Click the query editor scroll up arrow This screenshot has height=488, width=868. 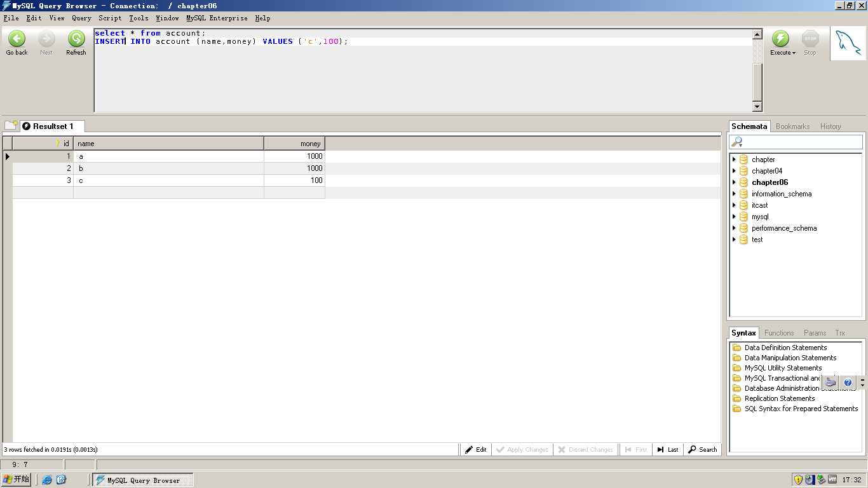[757, 34]
